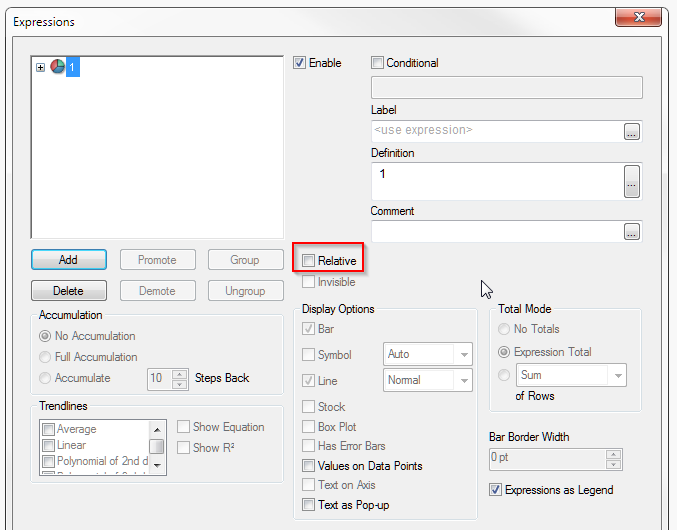Toggle the Line display option
This screenshot has width=677, height=530.
click(308, 381)
